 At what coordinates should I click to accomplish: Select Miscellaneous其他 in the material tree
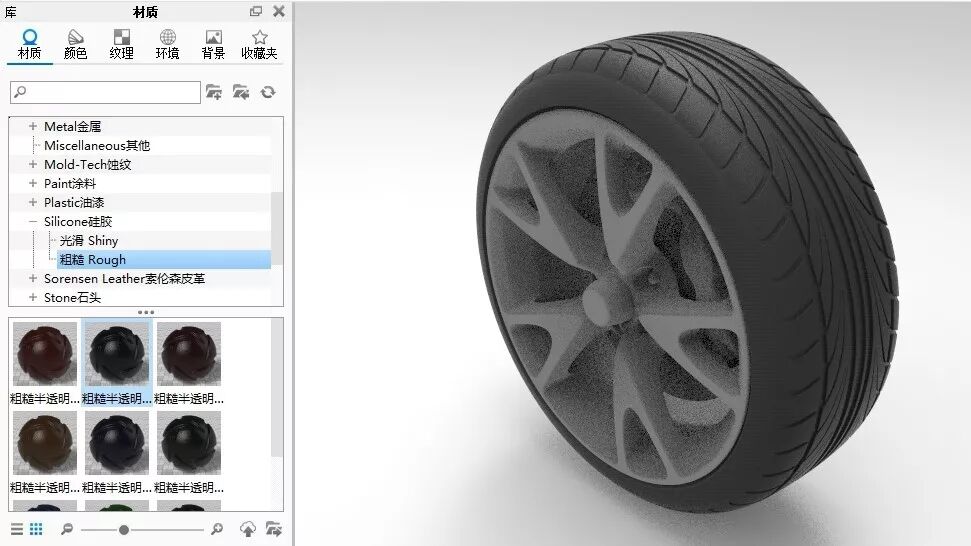click(97, 145)
